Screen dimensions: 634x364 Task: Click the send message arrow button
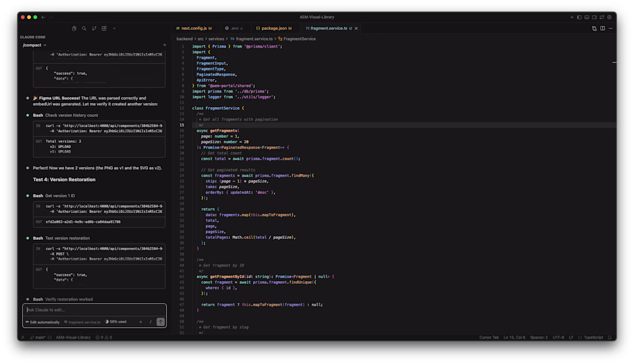pyautogui.click(x=160, y=322)
